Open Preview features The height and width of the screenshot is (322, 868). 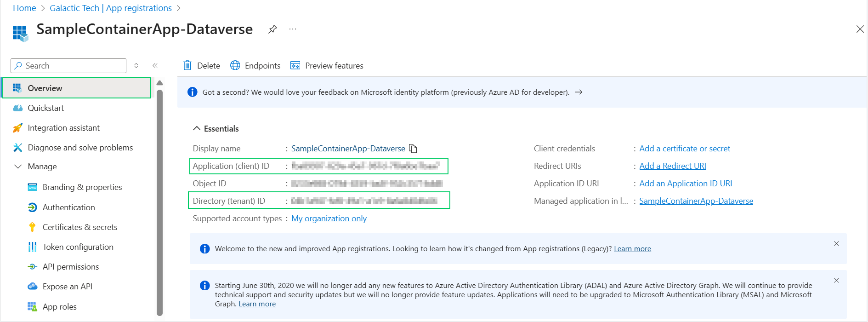pyautogui.click(x=327, y=66)
